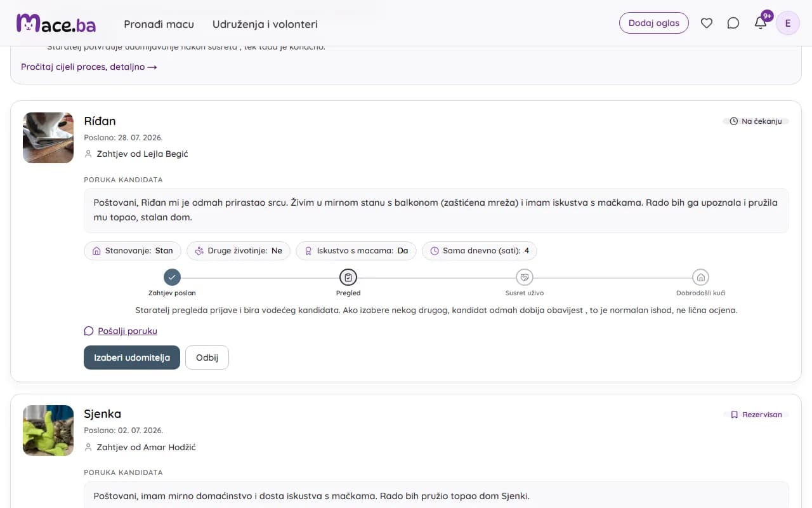812x508 pixels.
Task: Click the 'Rezervisan' status badge text
Action: coord(762,415)
